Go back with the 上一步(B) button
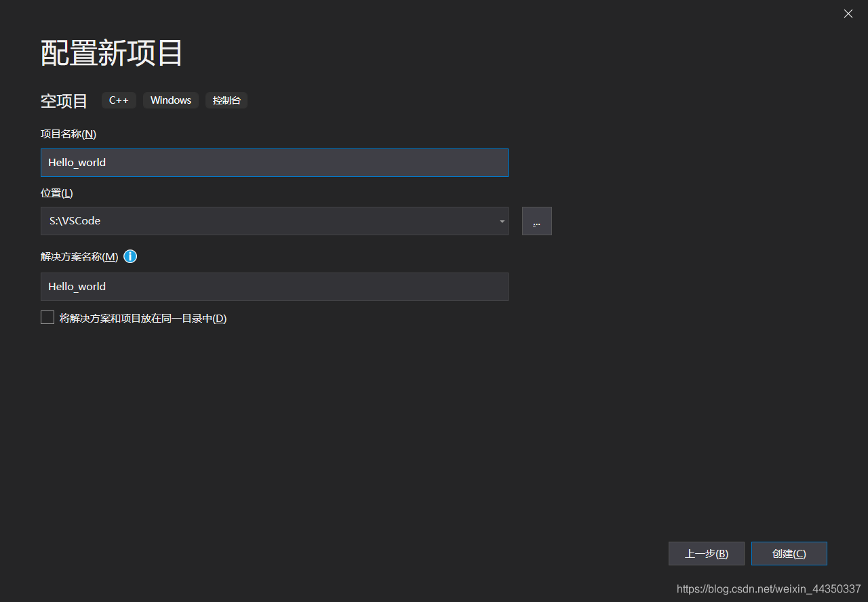Image resolution: width=868 pixels, height=602 pixels. pos(706,553)
